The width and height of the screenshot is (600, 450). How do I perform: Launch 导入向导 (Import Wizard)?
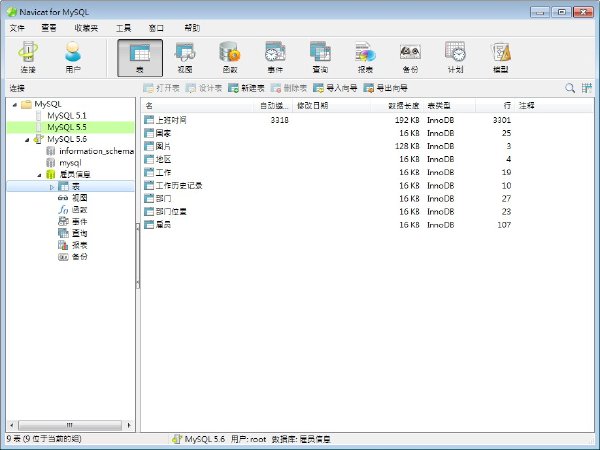click(x=335, y=88)
